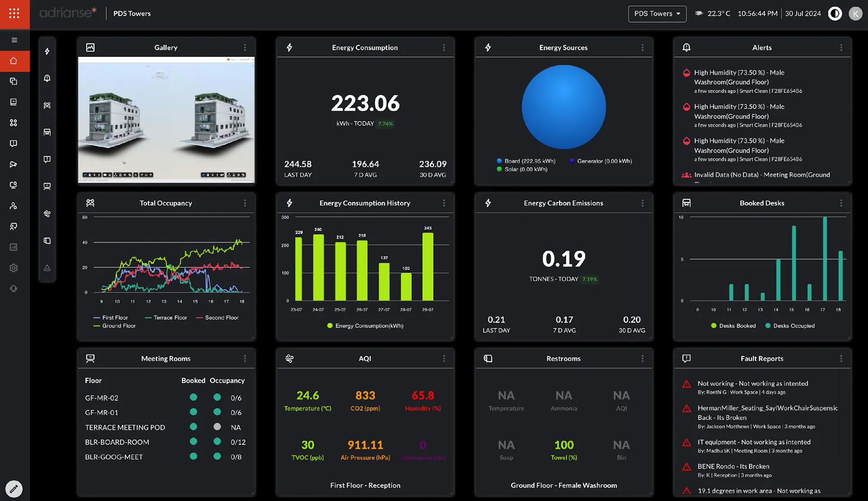Click the pencil edit dashboard button
The image size is (868, 501).
tap(14, 489)
